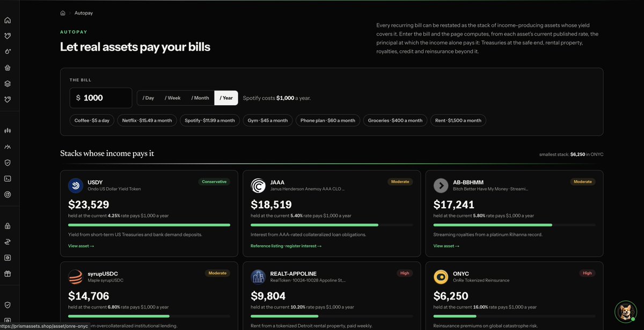
Task: Click the sparkle tag icon below the layers icon
Action: [8, 99]
